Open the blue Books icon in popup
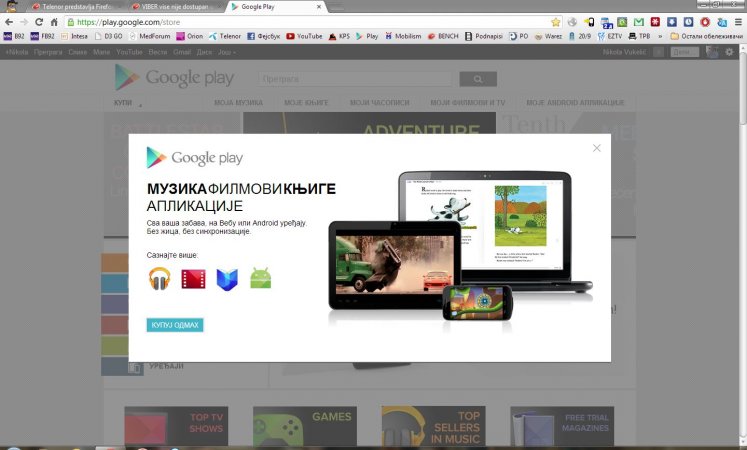The width and height of the screenshot is (747, 450). pyautogui.click(x=227, y=280)
